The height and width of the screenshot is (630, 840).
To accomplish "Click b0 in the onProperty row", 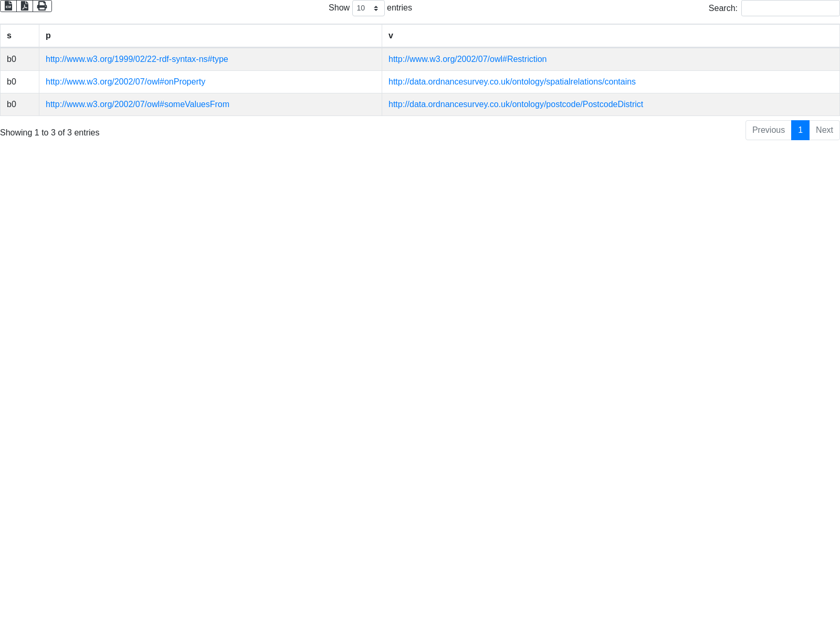I will point(12,82).
